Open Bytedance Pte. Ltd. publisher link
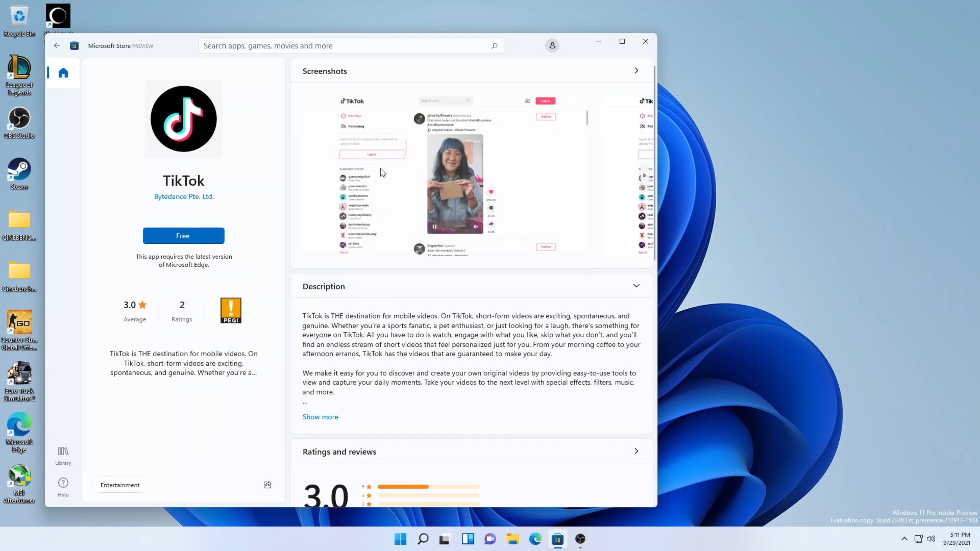The image size is (980, 551). 184,197
